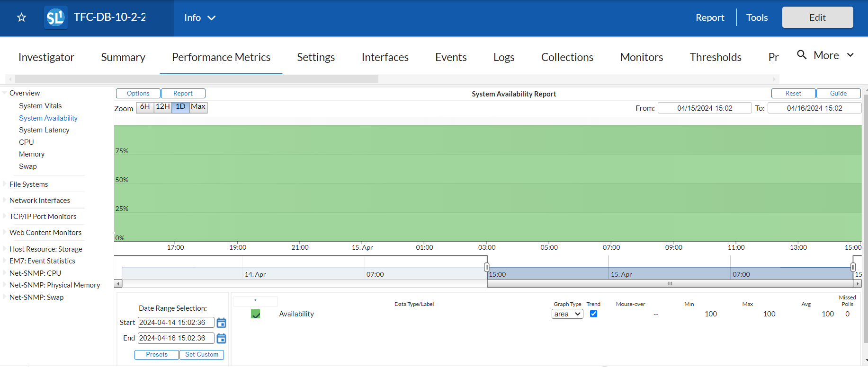Open the Interfaces tab

(385, 57)
